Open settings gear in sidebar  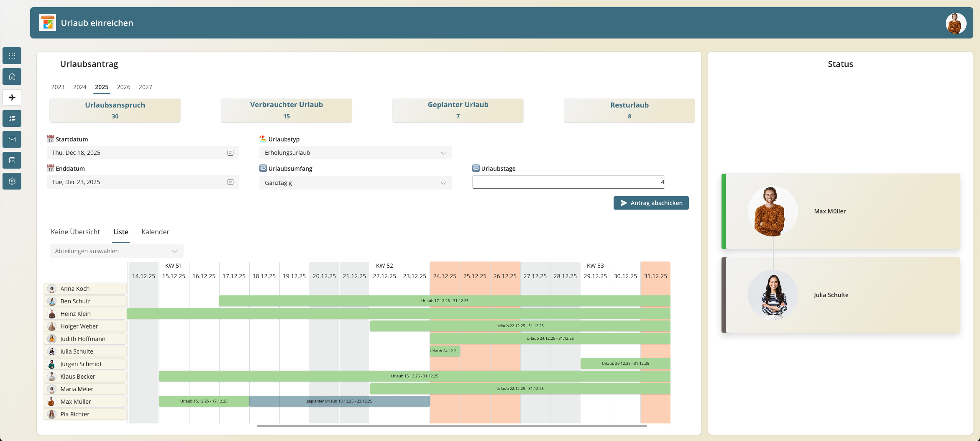point(12,181)
